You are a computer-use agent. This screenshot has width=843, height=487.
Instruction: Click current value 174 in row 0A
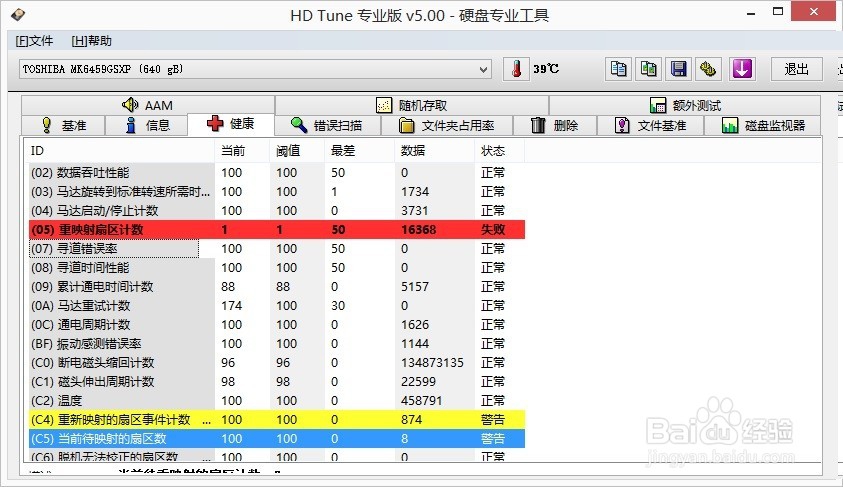232,306
